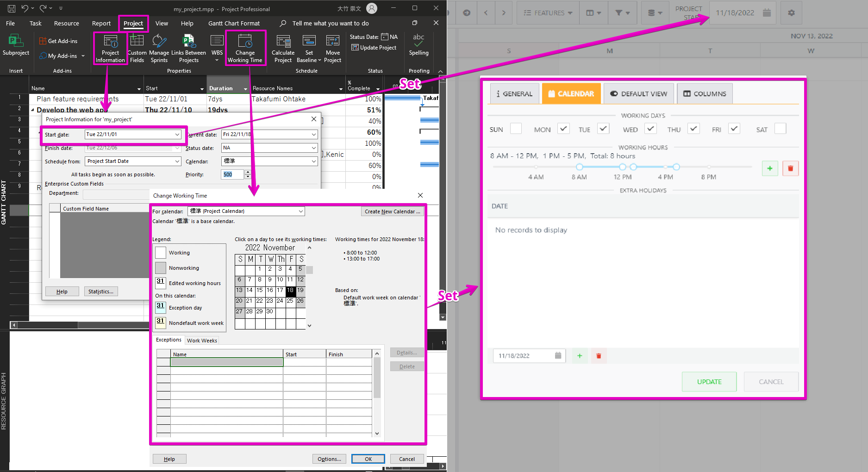Click Create New Calendar button
This screenshot has height=472, width=868.
[x=392, y=211]
